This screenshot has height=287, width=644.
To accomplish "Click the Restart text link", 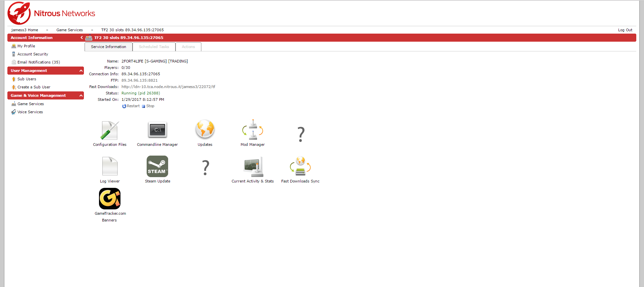I will tap(133, 106).
